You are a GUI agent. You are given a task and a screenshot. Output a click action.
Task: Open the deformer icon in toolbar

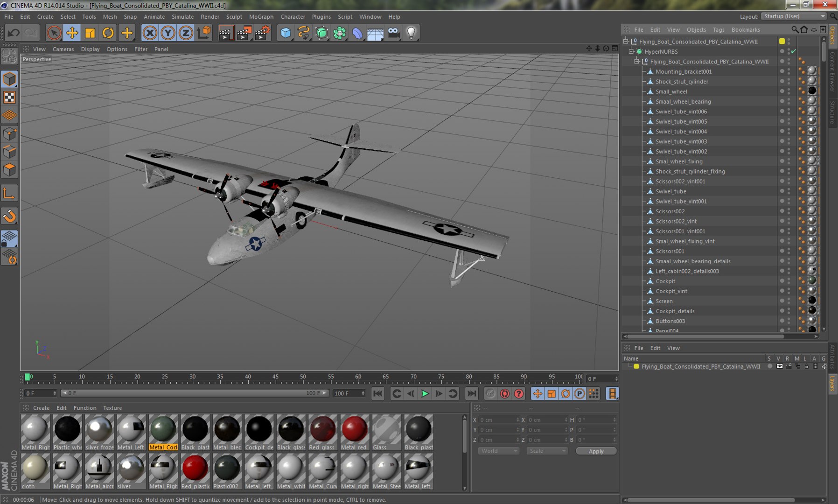tap(357, 33)
